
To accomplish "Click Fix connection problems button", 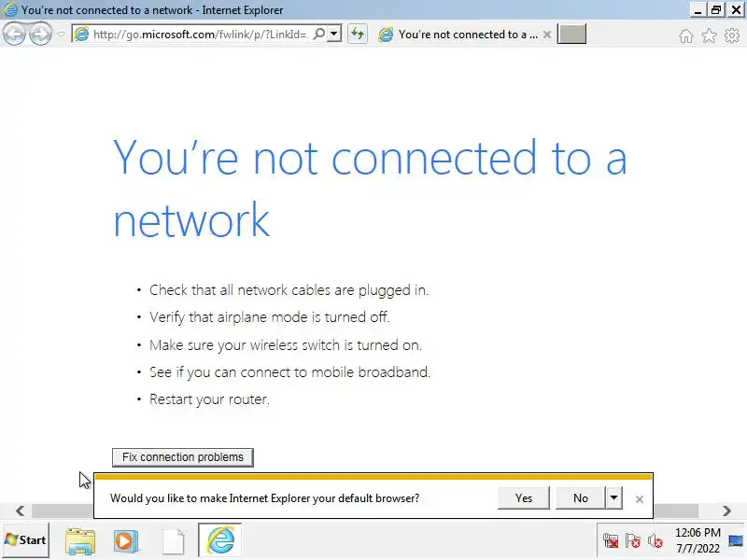I will pos(183,457).
